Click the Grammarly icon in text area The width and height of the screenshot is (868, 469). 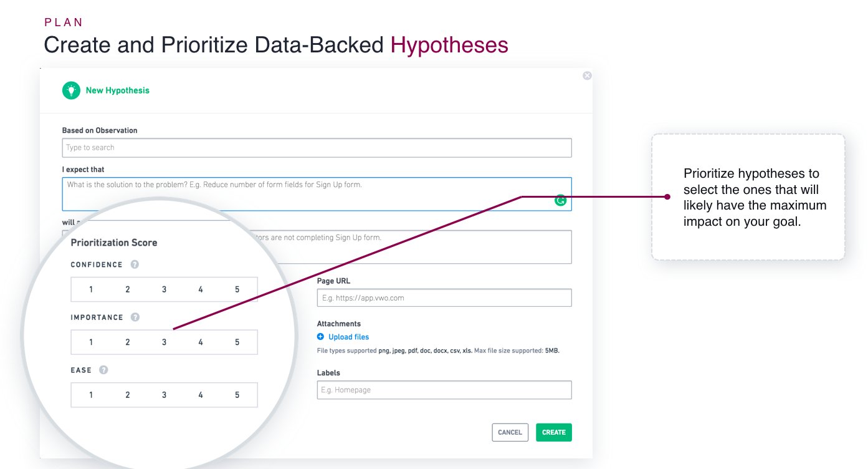560,200
